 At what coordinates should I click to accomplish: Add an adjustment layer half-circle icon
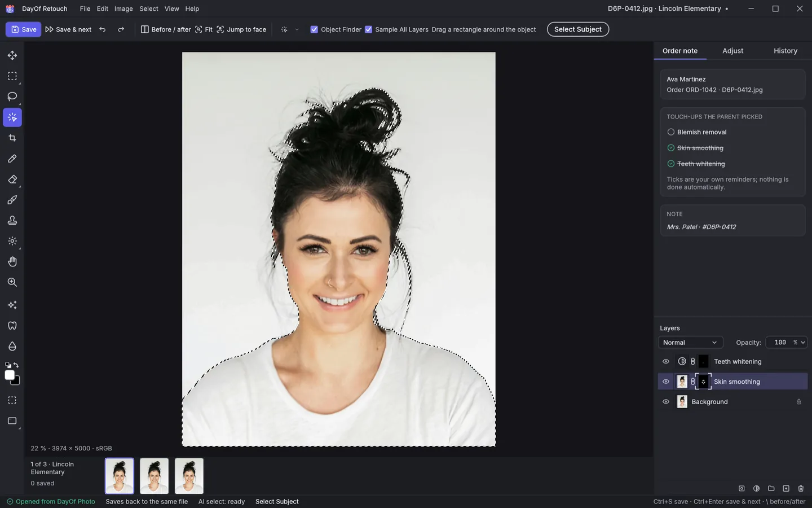pos(757,488)
